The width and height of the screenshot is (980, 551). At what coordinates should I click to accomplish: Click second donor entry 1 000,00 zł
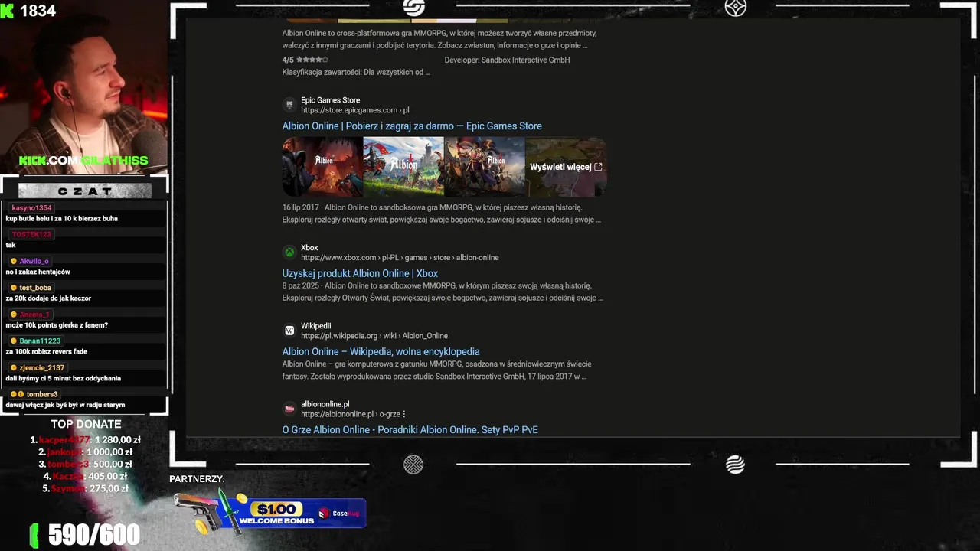86,452
